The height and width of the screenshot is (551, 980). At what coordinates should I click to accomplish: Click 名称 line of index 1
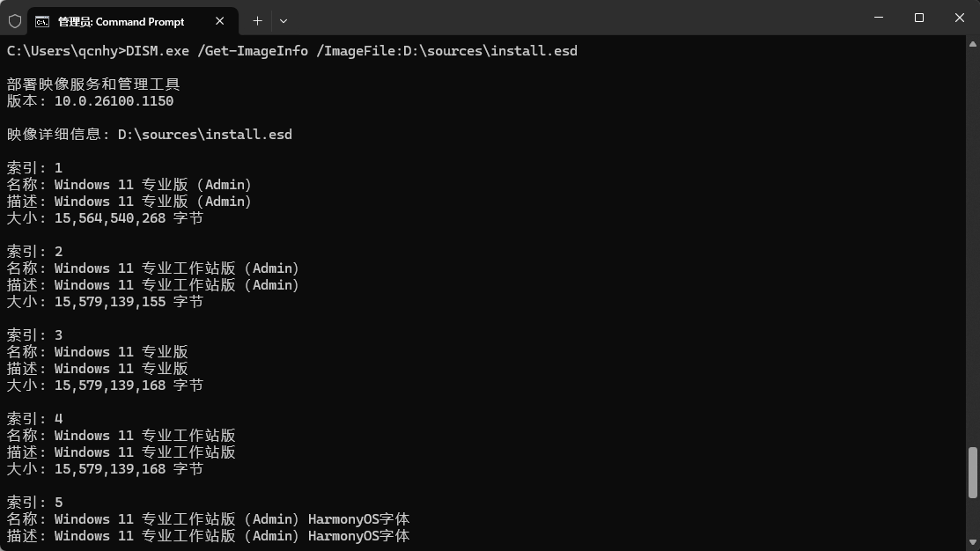point(129,185)
